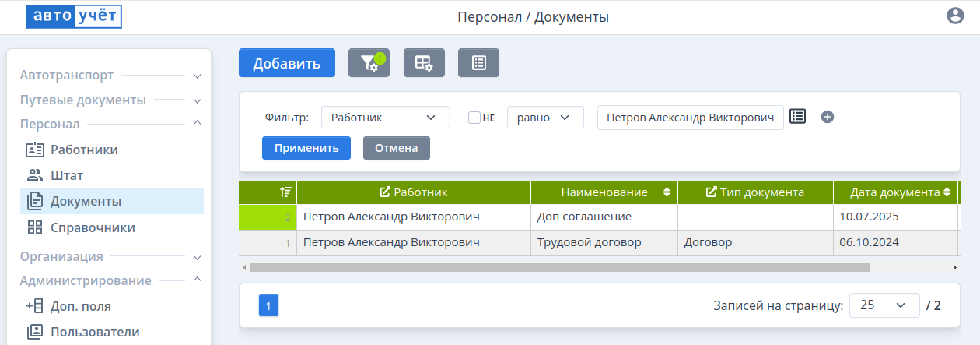Click the horizontal table scrollbar
The image size is (980, 345).
click(560, 267)
